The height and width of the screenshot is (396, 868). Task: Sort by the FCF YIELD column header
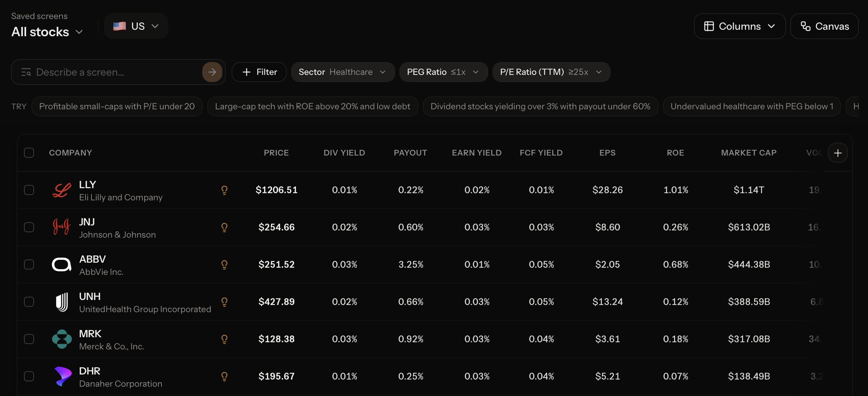coord(541,153)
